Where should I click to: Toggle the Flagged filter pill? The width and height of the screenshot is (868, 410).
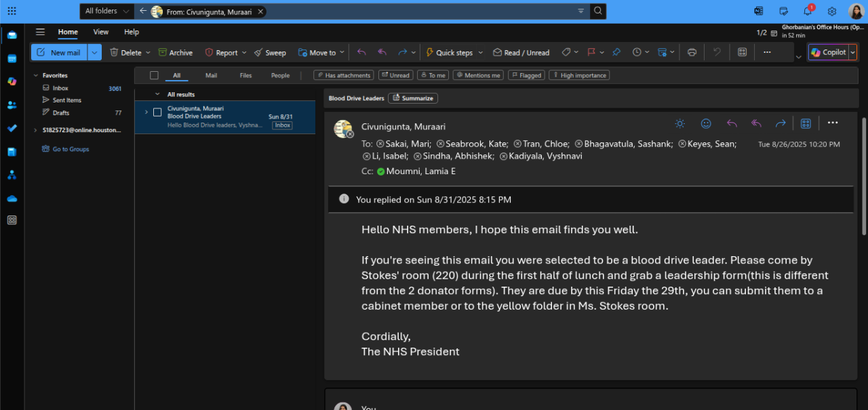click(526, 75)
